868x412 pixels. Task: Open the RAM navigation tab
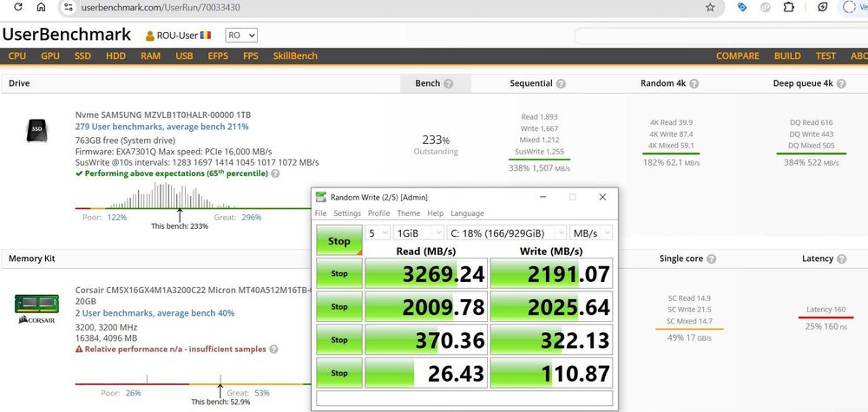[150, 56]
